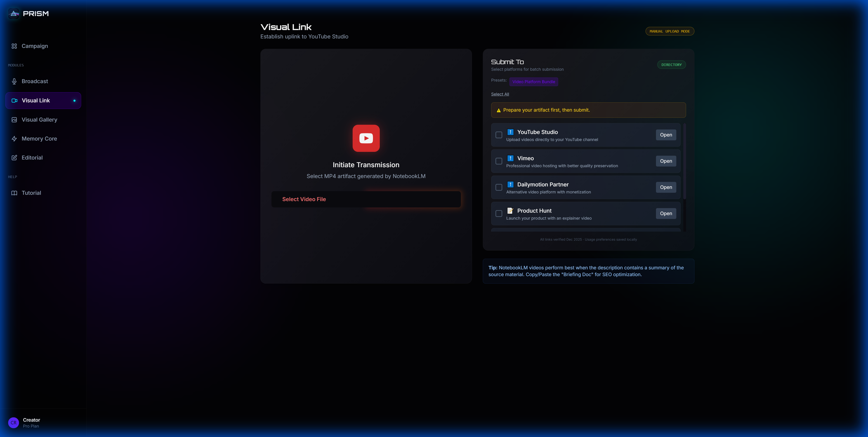
Task: Click the Select All link
Action: click(x=500, y=94)
